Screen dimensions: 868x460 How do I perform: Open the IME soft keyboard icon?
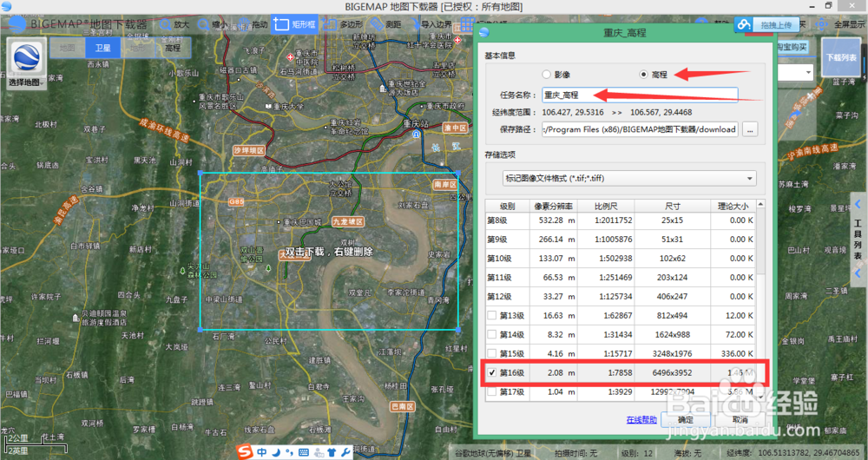[303, 452]
